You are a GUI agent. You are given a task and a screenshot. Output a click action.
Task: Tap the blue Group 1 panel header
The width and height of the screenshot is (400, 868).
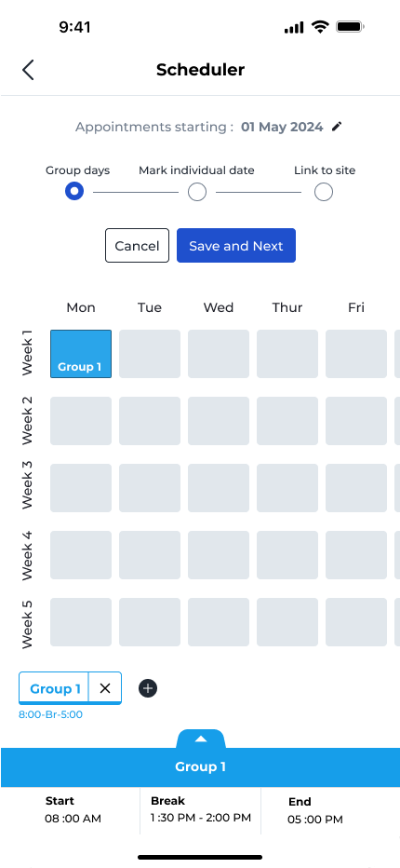(x=200, y=767)
